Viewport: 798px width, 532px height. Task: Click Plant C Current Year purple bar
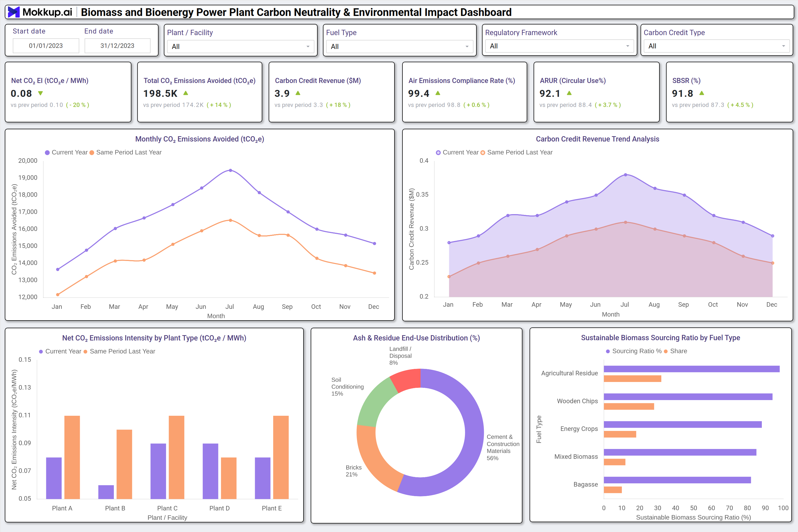(159, 471)
